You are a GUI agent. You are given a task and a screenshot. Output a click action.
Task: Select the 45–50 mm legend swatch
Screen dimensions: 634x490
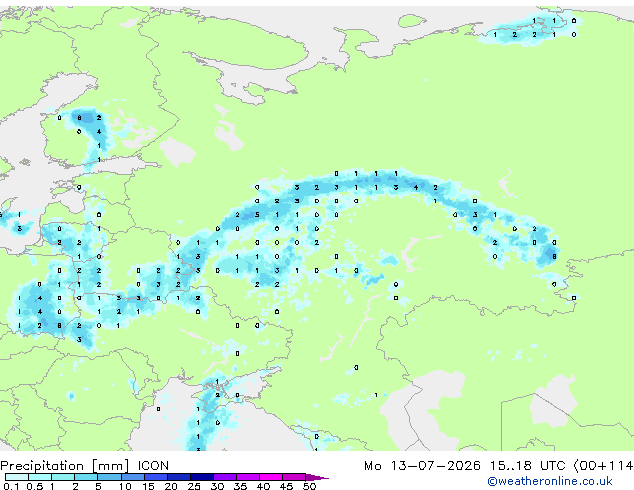click(294, 477)
